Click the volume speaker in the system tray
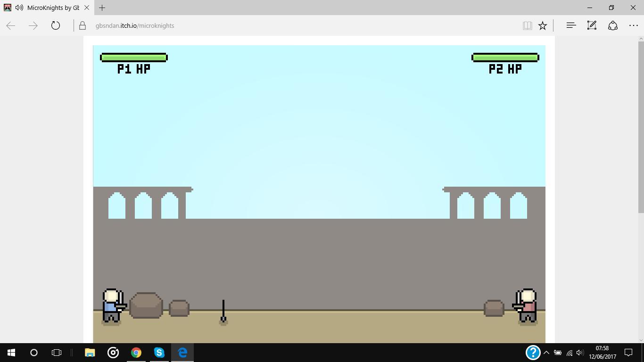 pyautogui.click(x=580, y=353)
